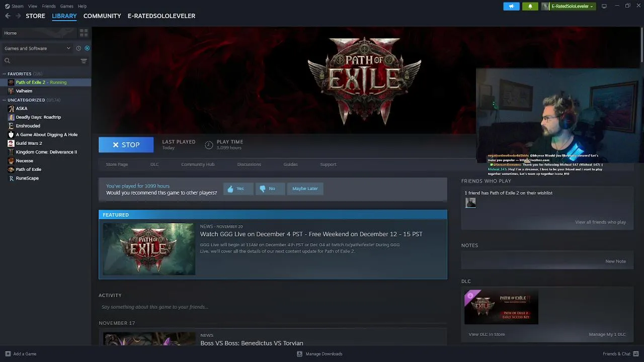Click the original Path of Exile icon
Image resolution: width=644 pixels, height=362 pixels.
click(11, 169)
